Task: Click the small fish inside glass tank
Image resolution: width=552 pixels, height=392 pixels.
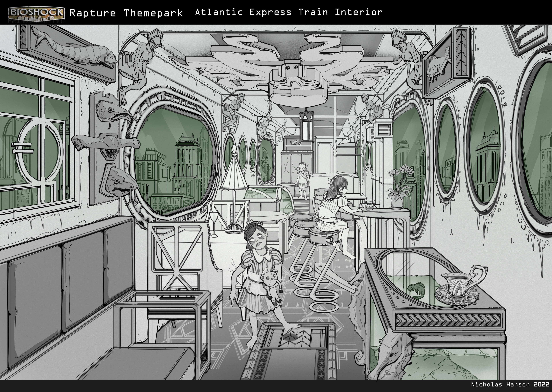Action: coord(416,290)
